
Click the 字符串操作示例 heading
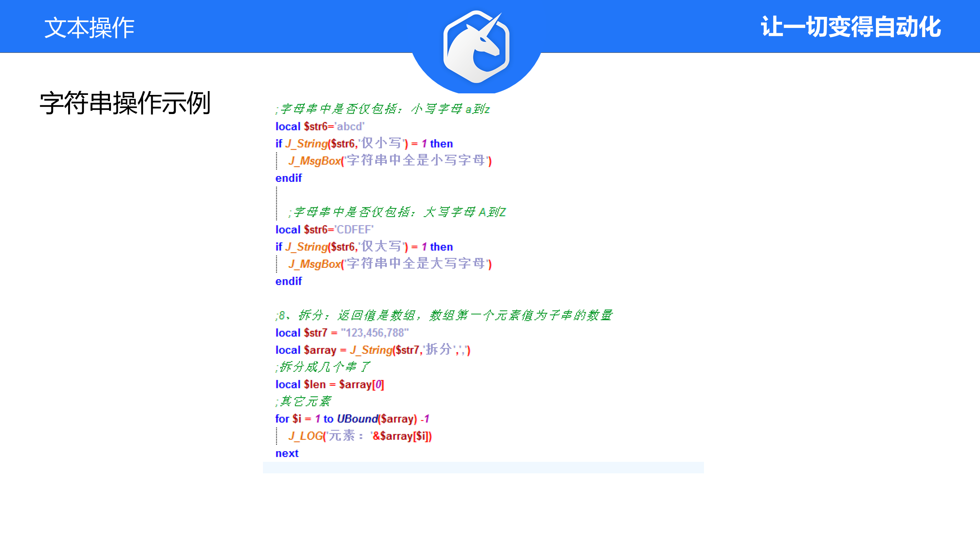pyautogui.click(x=125, y=103)
